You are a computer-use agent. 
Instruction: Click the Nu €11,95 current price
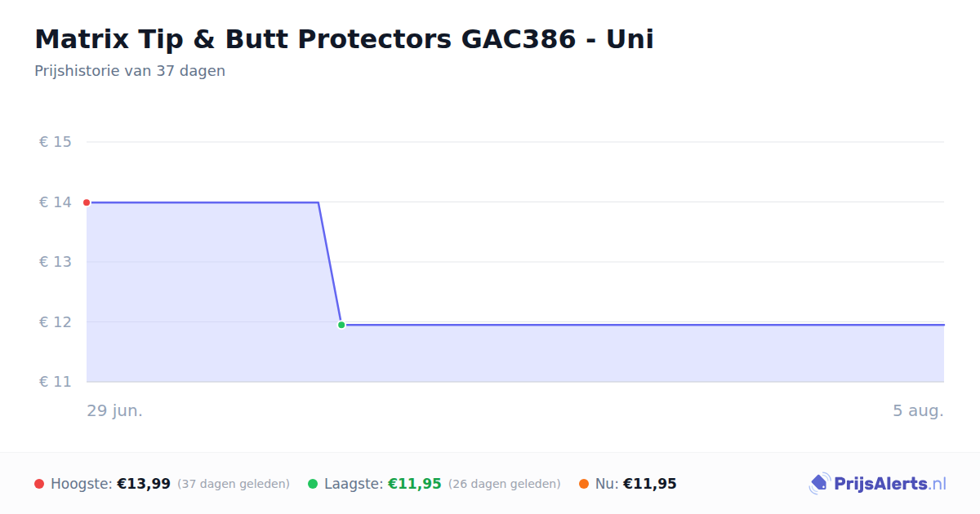pyautogui.click(x=650, y=484)
